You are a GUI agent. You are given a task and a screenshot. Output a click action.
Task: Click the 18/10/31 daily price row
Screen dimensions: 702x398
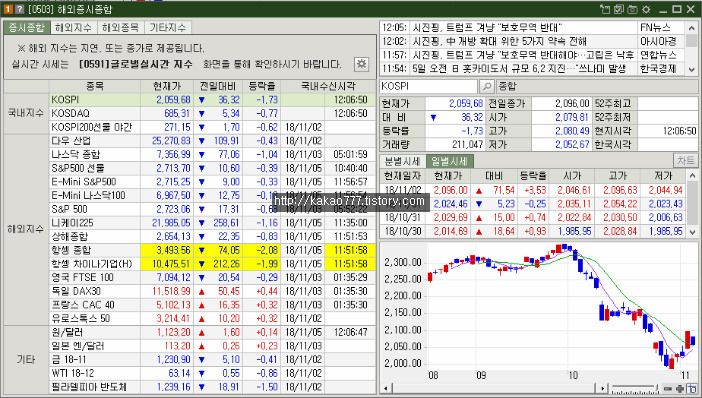point(533,218)
